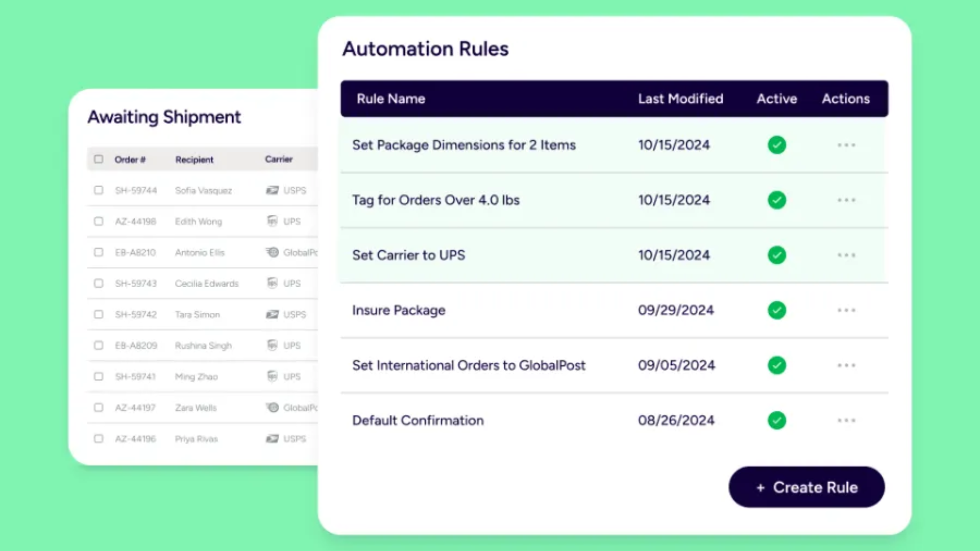The width and height of the screenshot is (980, 551).
Task: Click recipient Zara Wells
Action: pyautogui.click(x=196, y=408)
